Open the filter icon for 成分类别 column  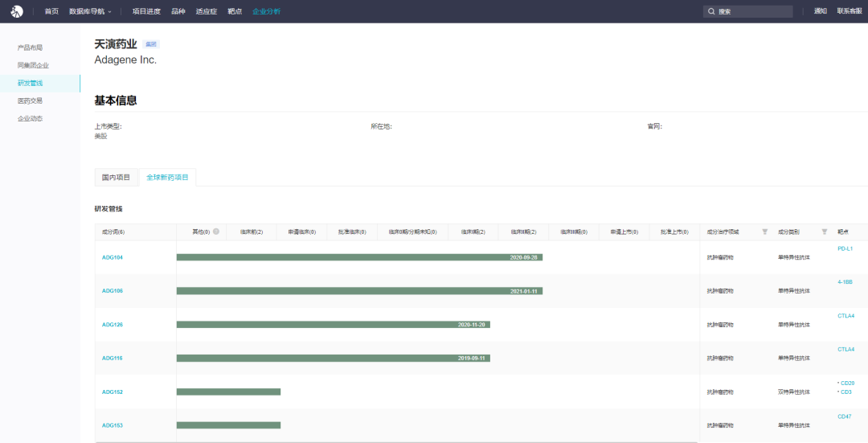coord(825,232)
